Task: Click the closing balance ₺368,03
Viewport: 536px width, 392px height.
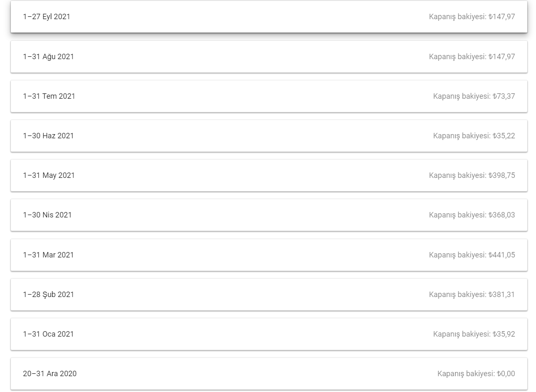Action: (x=472, y=215)
